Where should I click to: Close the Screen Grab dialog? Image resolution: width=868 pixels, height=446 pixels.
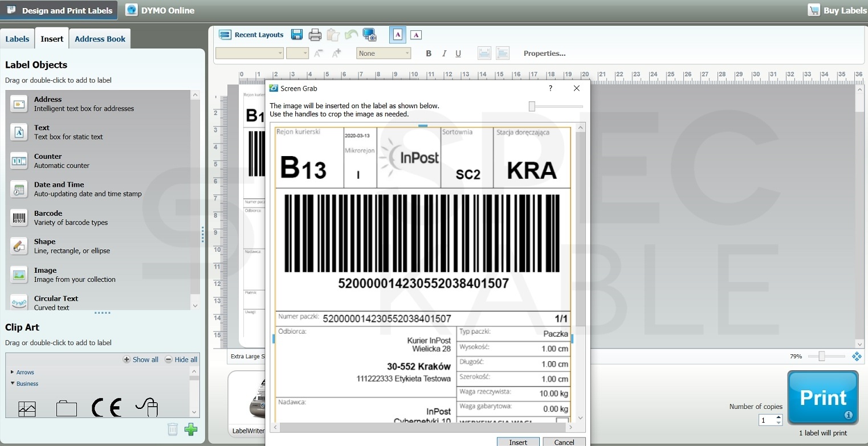pyautogui.click(x=577, y=88)
